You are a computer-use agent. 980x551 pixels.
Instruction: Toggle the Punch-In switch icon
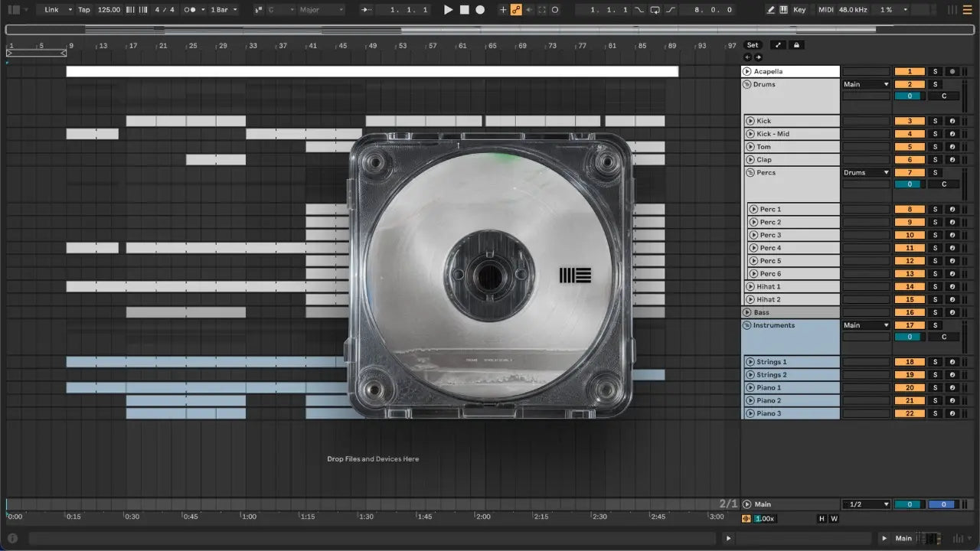click(x=640, y=10)
